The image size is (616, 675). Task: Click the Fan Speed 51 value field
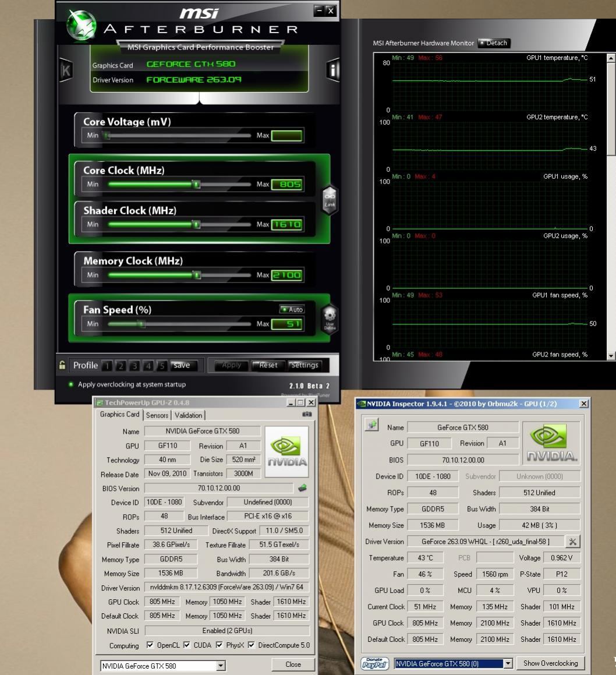pyautogui.click(x=286, y=324)
